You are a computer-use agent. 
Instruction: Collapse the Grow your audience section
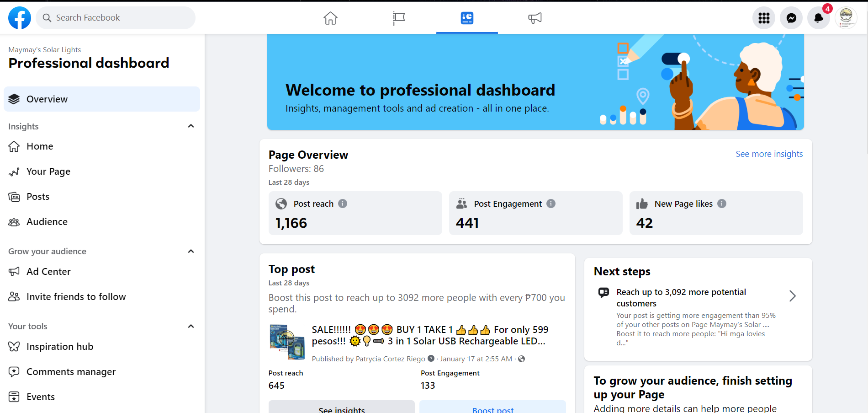pyautogui.click(x=191, y=251)
